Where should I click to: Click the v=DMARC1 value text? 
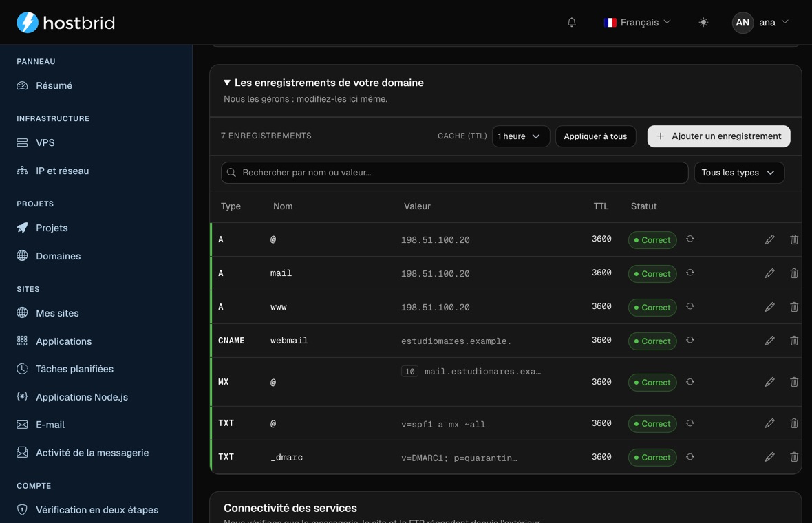(459, 458)
